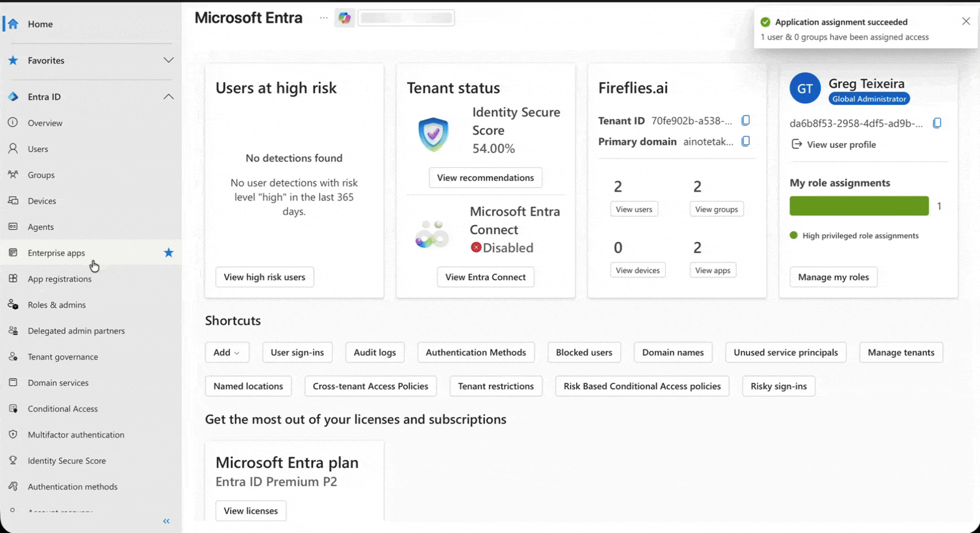Open the Blocked users shortcut
Screen dimensions: 980x533
click(x=584, y=352)
